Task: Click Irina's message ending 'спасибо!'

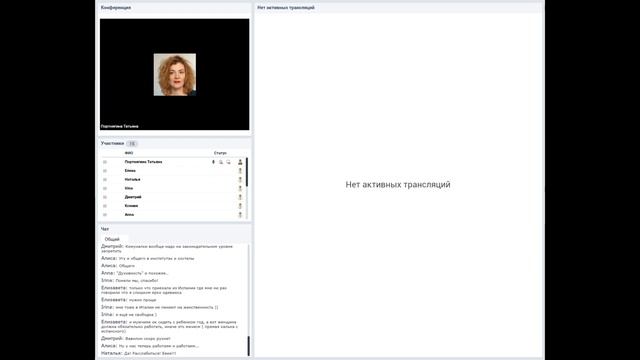Action: pyautogui.click(x=130, y=280)
